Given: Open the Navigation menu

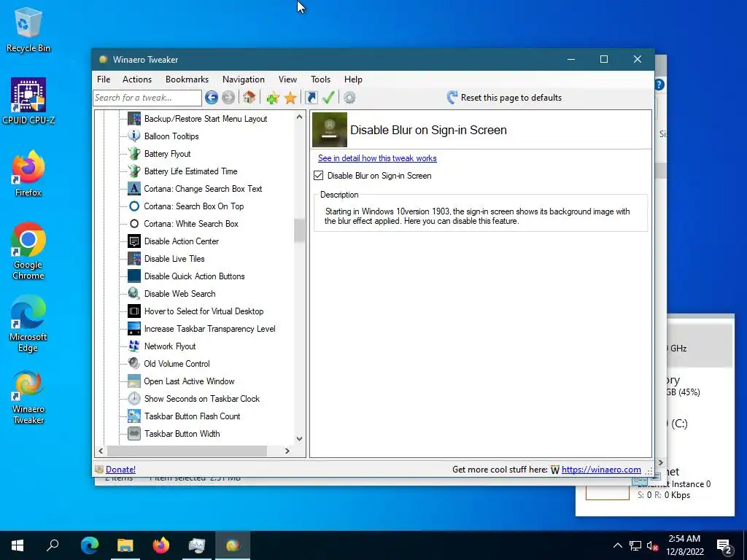Looking at the screenshot, I should pos(244,79).
